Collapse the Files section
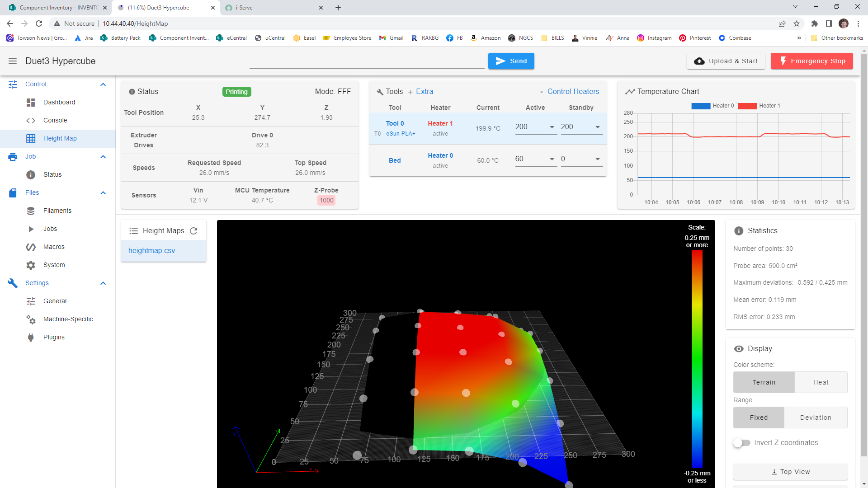Screen dimensions: 868x488 pyautogui.click(x=103, y=193)
